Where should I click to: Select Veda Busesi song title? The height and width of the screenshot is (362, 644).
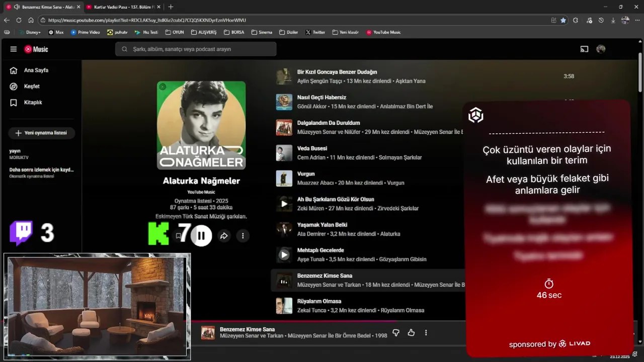[x=312, y=148]
